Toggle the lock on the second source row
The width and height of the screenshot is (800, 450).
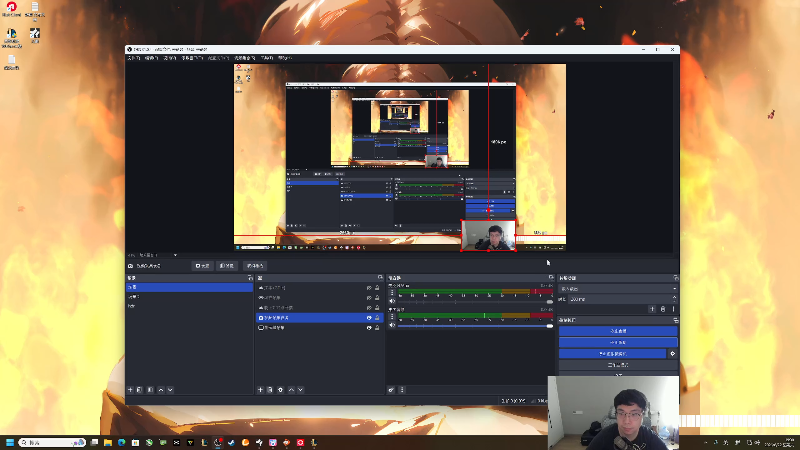tap(377, 297)
